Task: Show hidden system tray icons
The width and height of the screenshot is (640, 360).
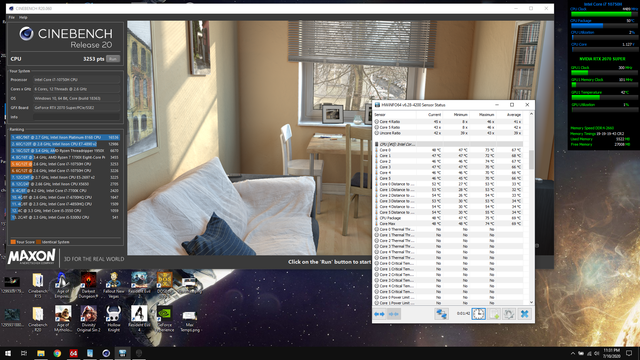Action: pyautogui.click(x=573, y=353)
